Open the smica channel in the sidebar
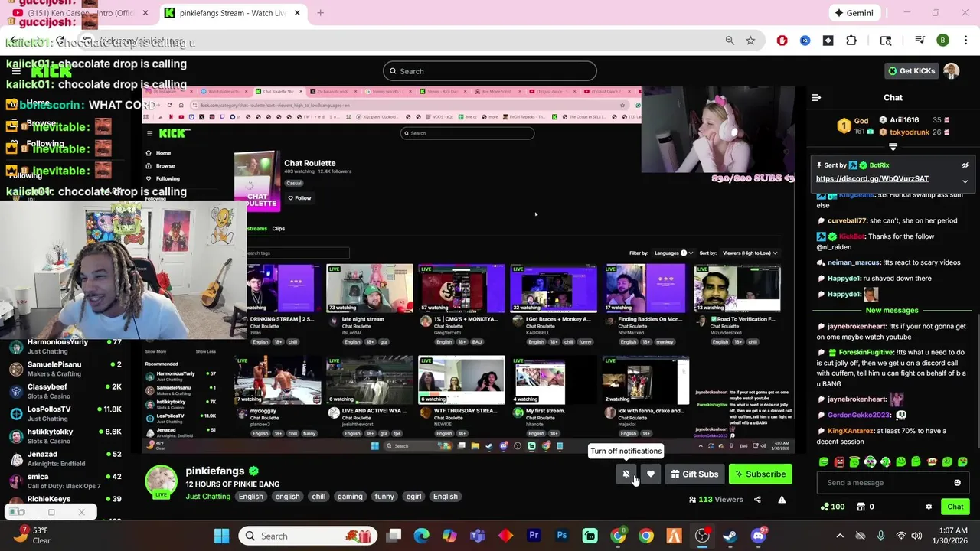 pos(65,481)
